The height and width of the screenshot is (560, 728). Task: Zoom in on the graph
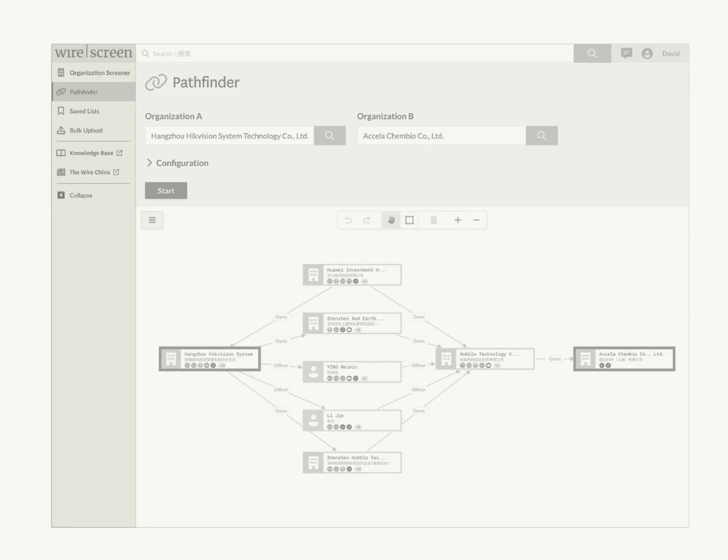pyautogui.click(x=458, y=220)
